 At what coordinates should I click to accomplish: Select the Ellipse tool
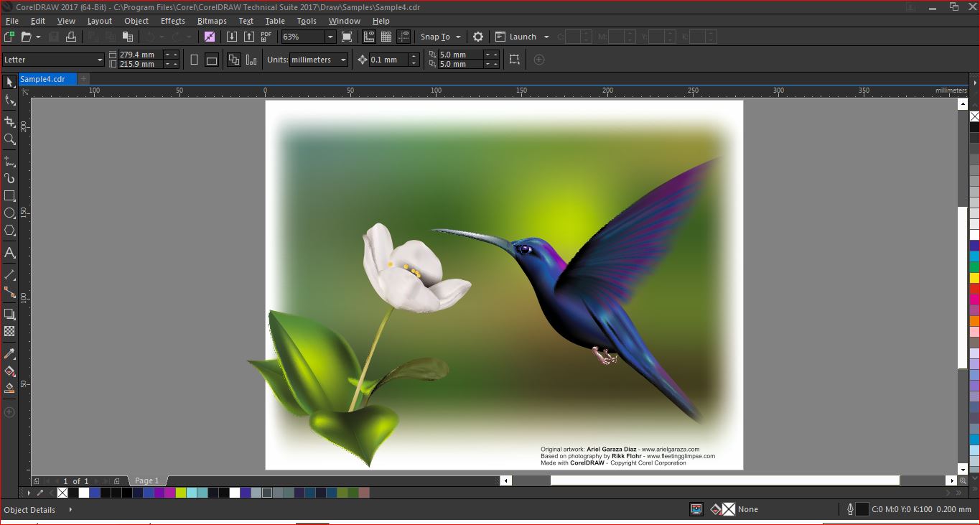click(x=9, y=213)
